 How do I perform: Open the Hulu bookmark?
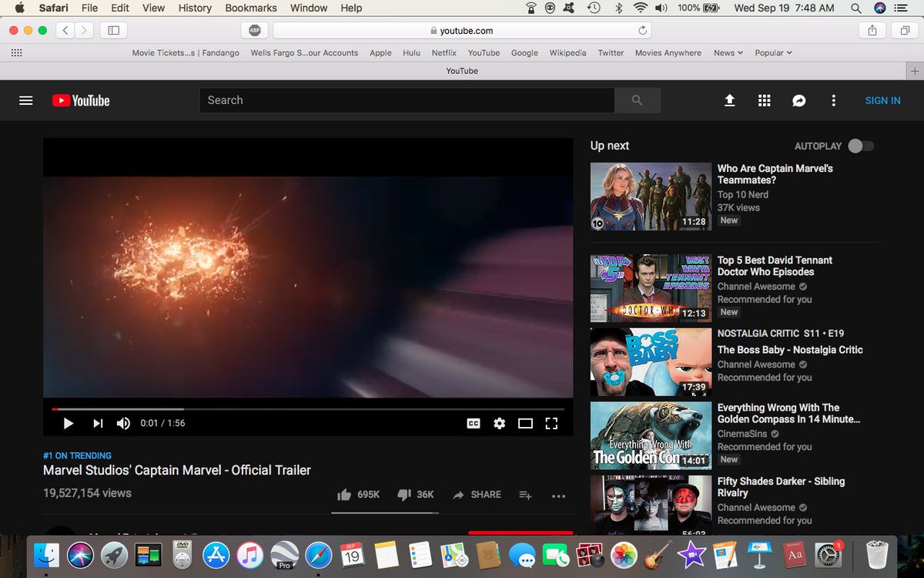(411, 52)
